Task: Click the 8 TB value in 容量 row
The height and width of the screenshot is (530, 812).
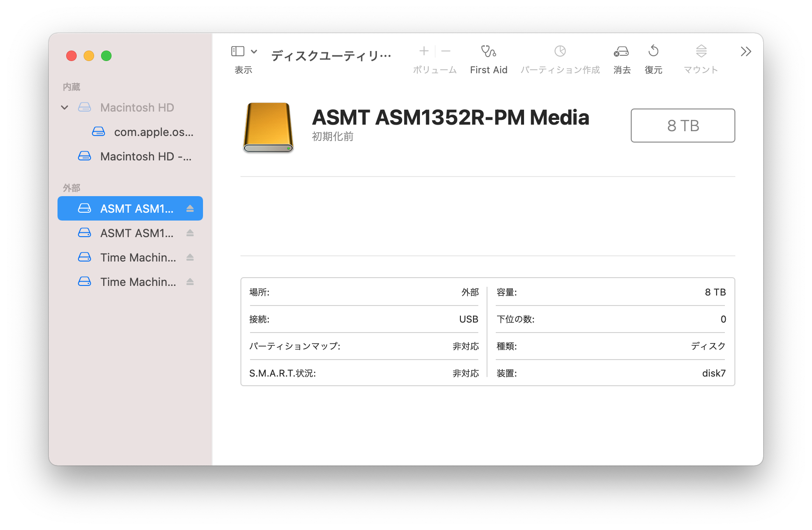Action: 715,292
